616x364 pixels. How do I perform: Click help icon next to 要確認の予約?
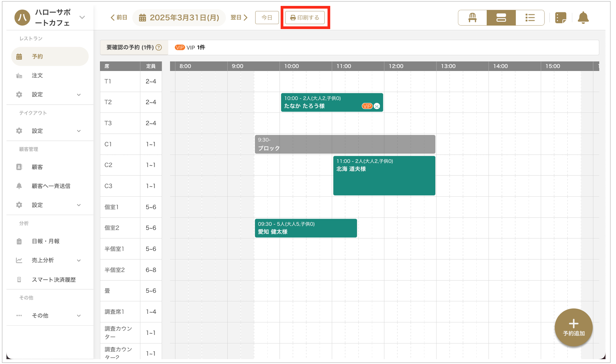click(x=159, y=48)
